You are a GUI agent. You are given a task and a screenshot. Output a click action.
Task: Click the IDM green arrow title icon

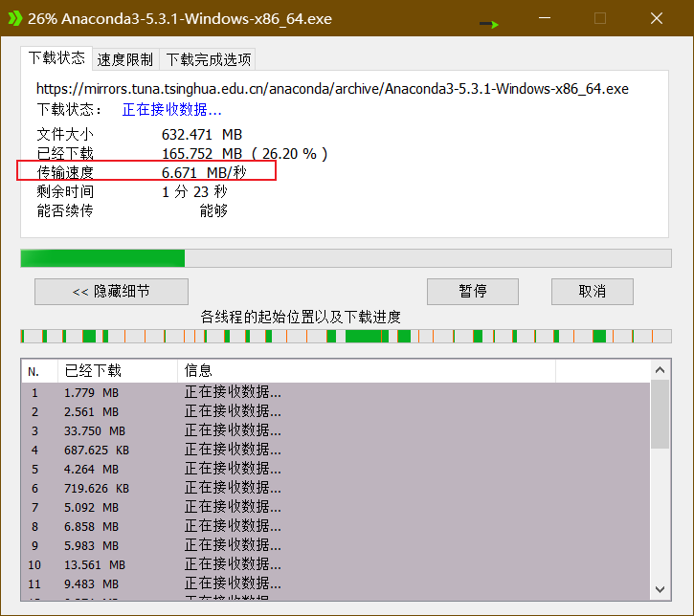pos(15,18)
